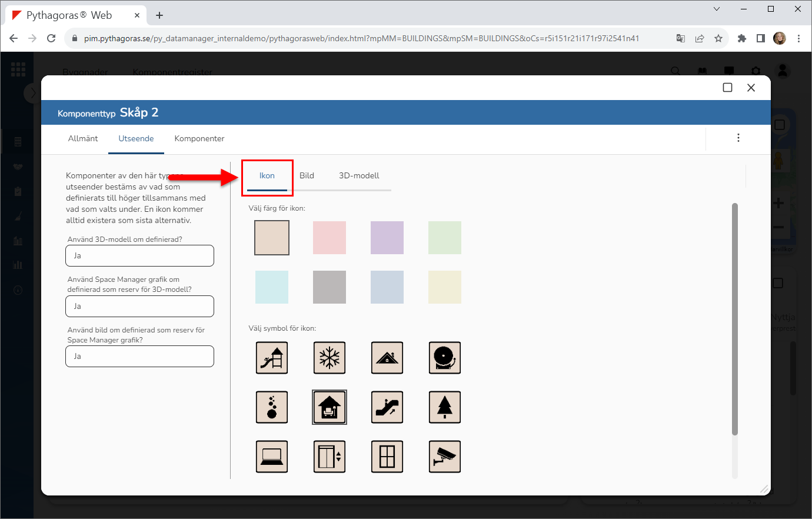Pick the pink color swatch for icon
Screen dimensions: 812x519
click(330, 238)
